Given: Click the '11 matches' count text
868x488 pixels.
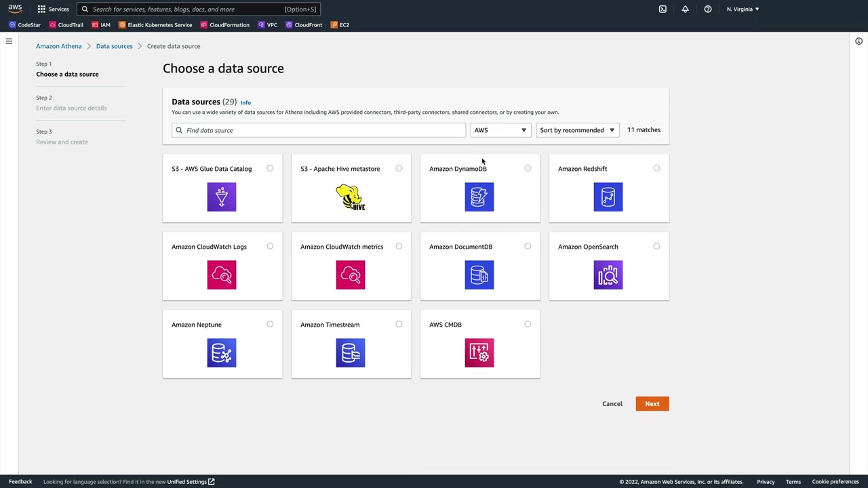Looking at the screenshot, I should click(x=644, y=130).
